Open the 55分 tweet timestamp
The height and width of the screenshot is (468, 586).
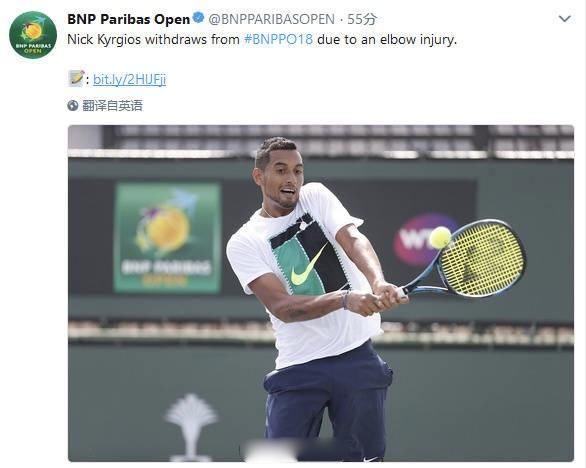click(361, 19)
